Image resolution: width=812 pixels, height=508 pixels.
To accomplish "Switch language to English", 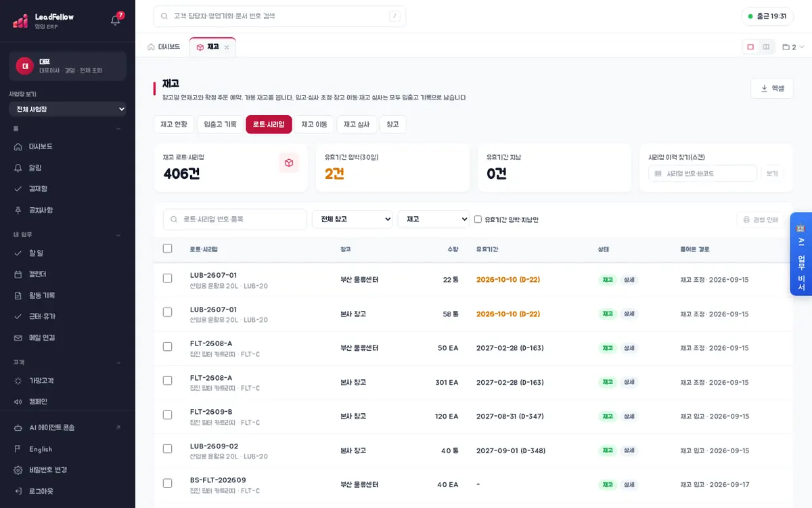I will (x=68, y=449).
